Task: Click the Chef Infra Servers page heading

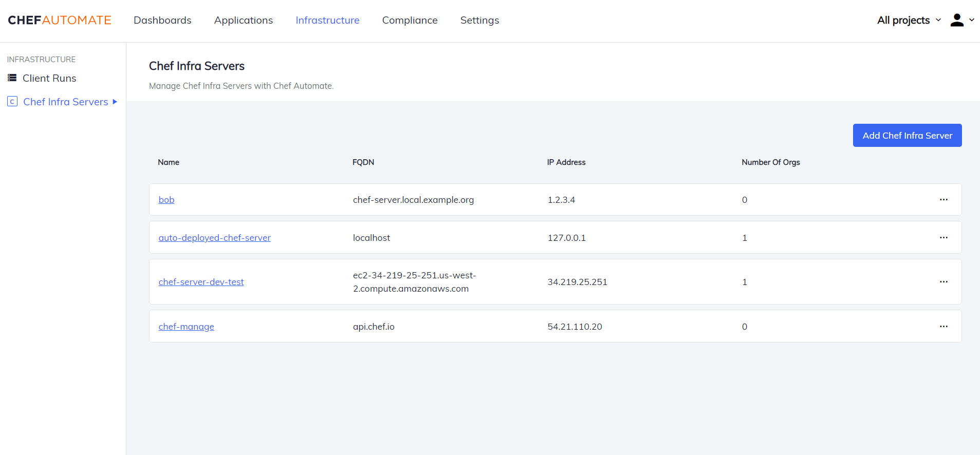Action: 197,66
